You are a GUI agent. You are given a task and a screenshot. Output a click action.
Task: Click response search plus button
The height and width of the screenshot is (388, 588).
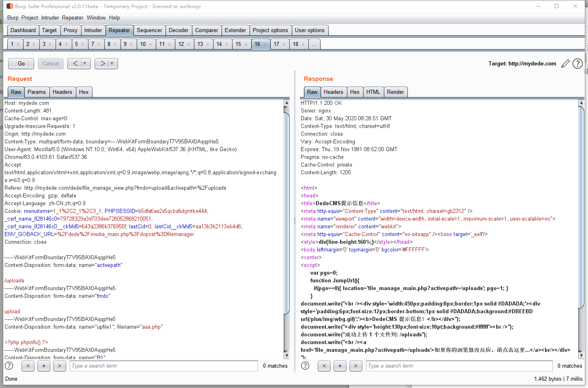click(x=340, y=366)
